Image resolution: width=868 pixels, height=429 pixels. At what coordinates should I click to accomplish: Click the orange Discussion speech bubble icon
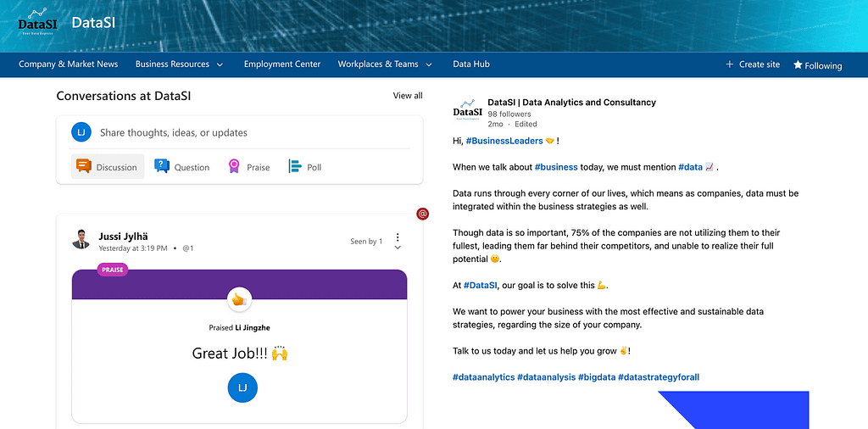pyautogui.click(x=84, y=166)
